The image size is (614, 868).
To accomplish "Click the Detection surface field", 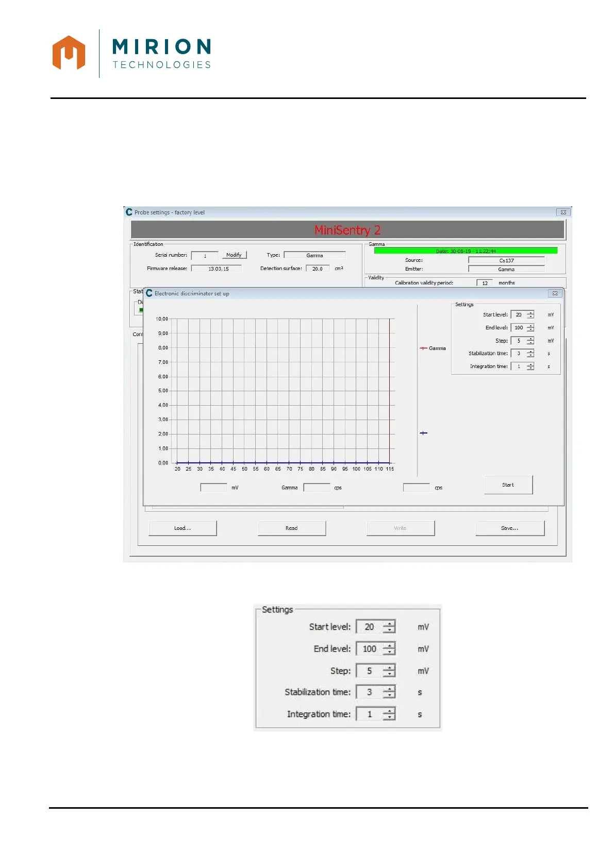I will 318,269.
